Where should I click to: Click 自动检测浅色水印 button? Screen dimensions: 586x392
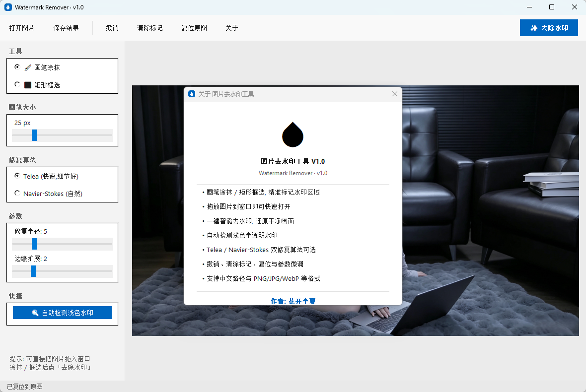pyautogui.click(x=63, y=313)
